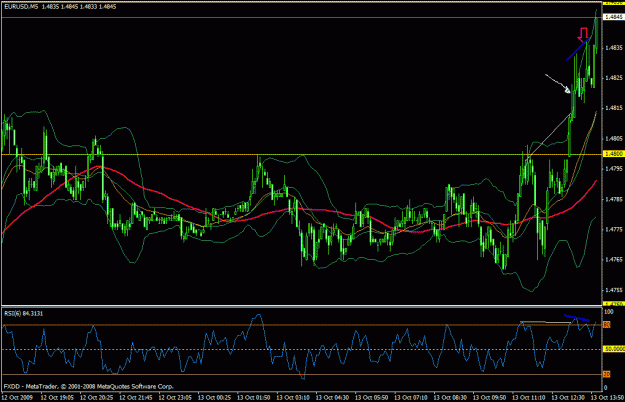
Task: Click the 13 Oct 00:25 time label
Action: click(x=214, y=398)
